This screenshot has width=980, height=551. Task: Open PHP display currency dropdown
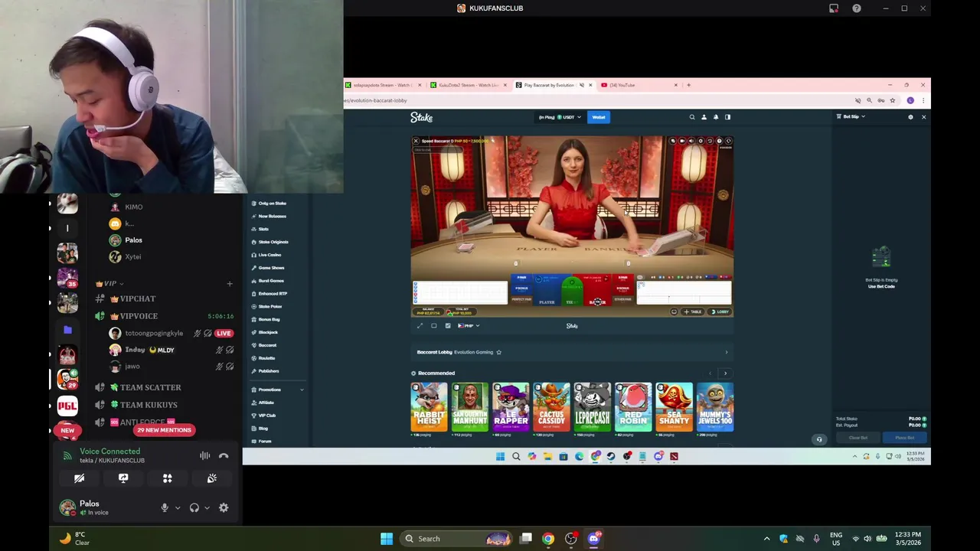(x=469, y=326)
